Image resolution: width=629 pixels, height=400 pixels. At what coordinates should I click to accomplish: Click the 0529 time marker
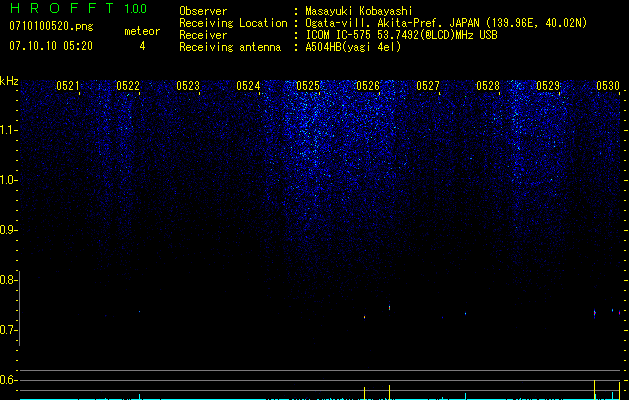548,86
